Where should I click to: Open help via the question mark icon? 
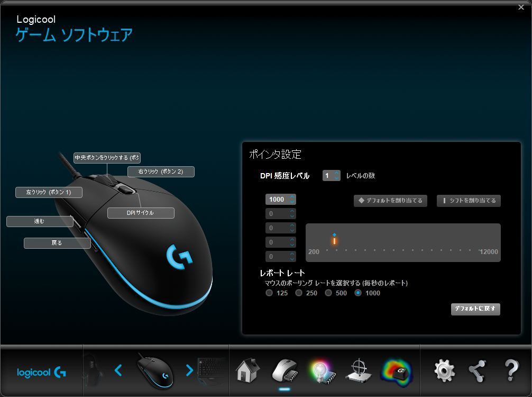(x=511, y=371)
